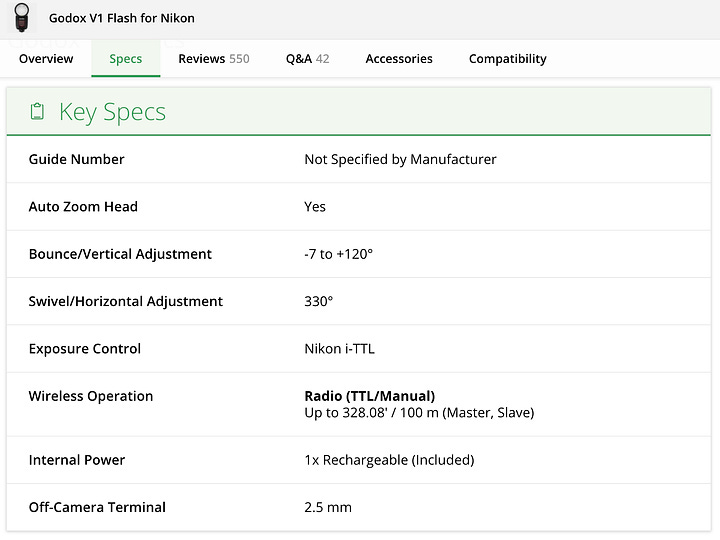Click the '-7 to +120°' value

(x=339, y=254)
